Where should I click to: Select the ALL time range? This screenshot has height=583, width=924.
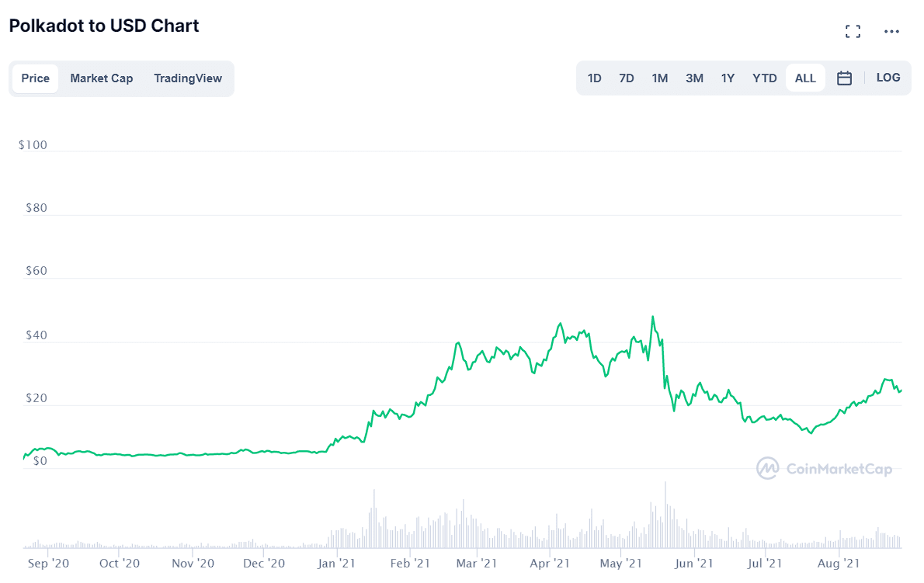click(805, 78)
